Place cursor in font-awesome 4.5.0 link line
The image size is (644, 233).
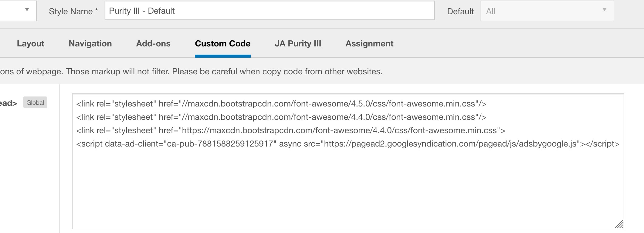281,104
